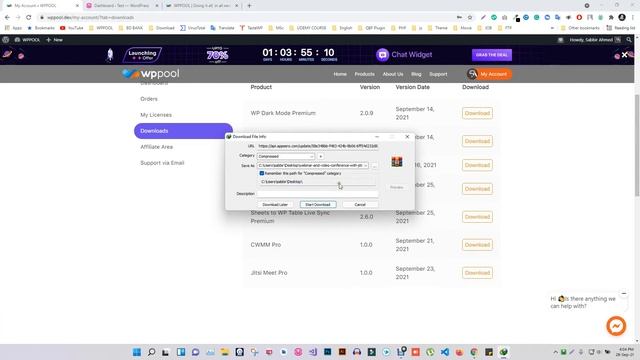
Task: Click the browser address bar
Action: pyautogui.click(x=245, y=18)
